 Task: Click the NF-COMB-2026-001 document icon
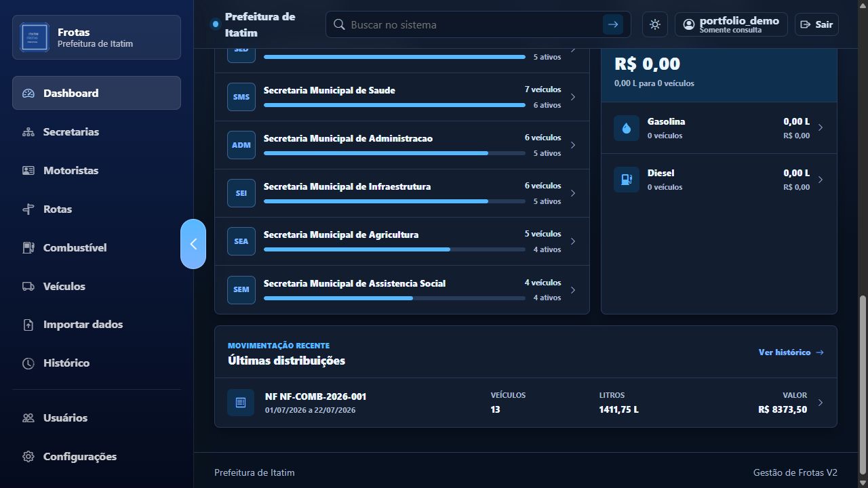pyautogui.click(x=241, y=403)
